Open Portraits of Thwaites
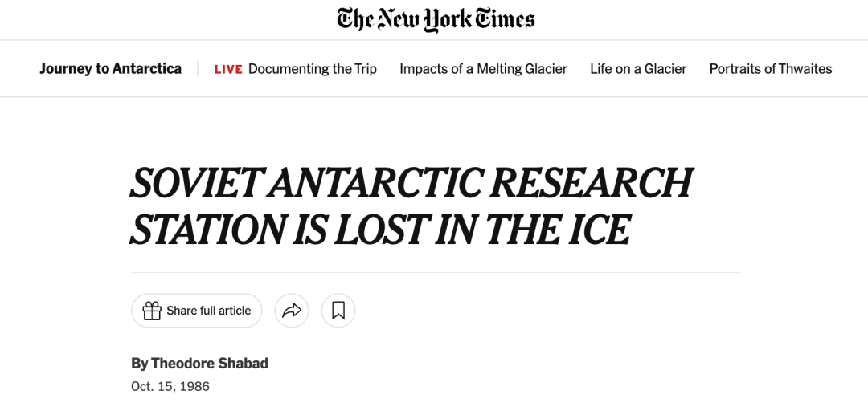The width and height of the screenshot is (868, 407). tap(771, 68)
